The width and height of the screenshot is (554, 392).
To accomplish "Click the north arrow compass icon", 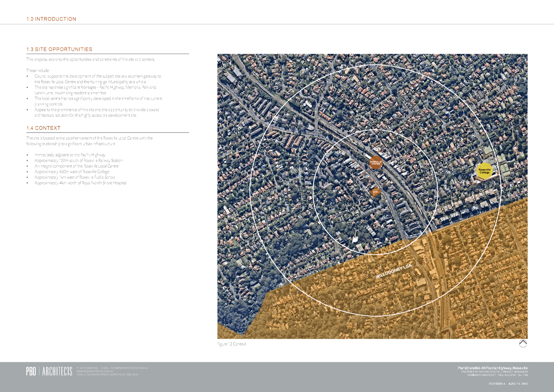I will coord(523,344).
